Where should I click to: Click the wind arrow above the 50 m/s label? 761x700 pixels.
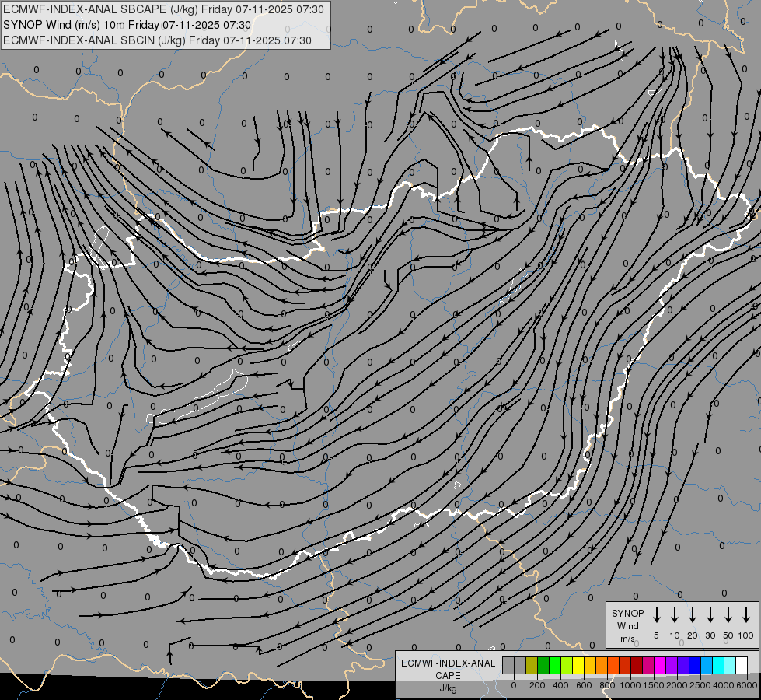coord(728,615)
